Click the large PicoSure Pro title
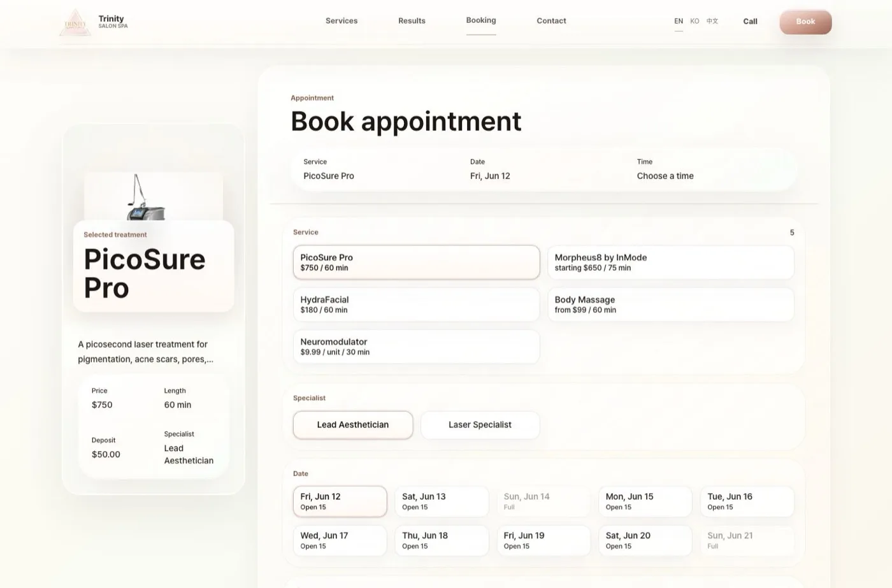The image size is (892, 588). pos(145,273)
